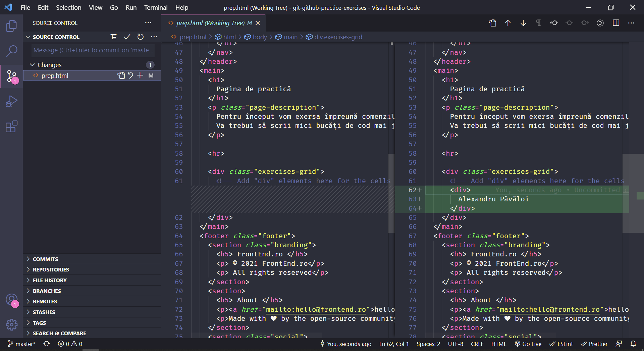Toggle whitespace trimming in diff
Viewport: 644px width, 351px height.
538,23
